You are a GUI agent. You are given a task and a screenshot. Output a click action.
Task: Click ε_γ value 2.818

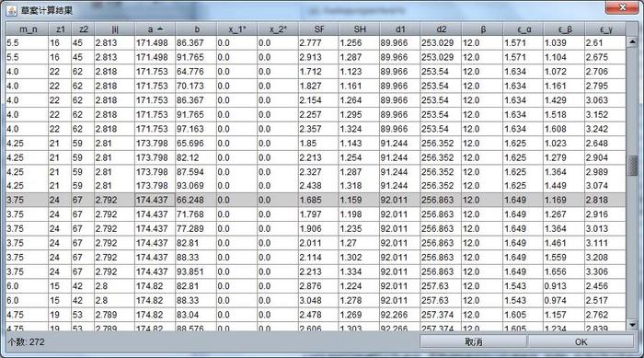(x=605, y=201)
